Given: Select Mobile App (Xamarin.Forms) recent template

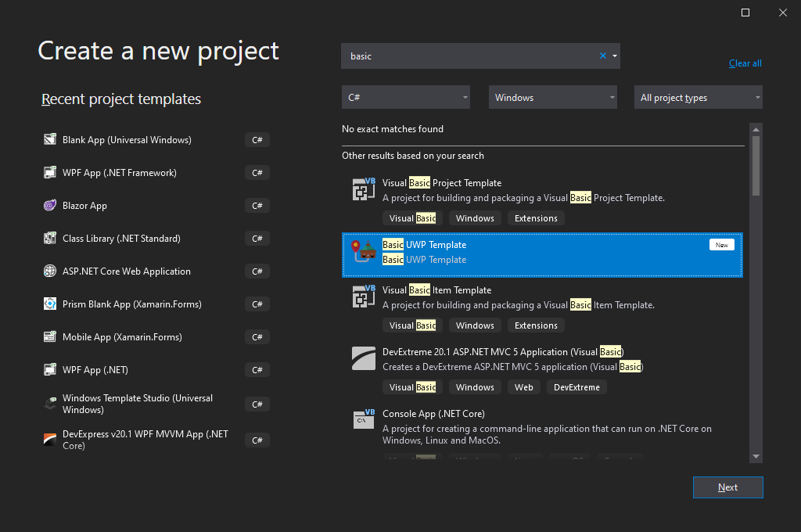Looking at the screenshot, I should click(156, 336).
